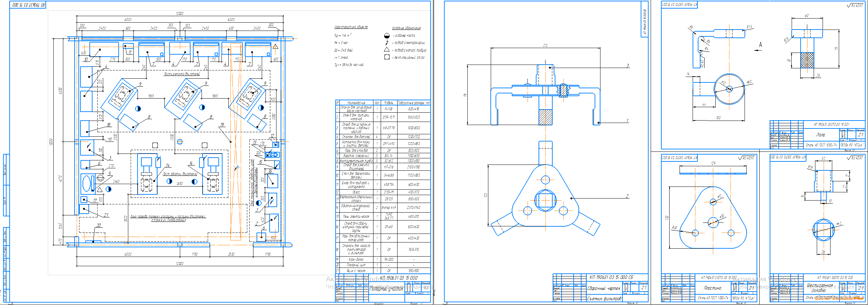Click the 'Моторный участок' title block
868x305 pixels.
click(x=386, y=289)
